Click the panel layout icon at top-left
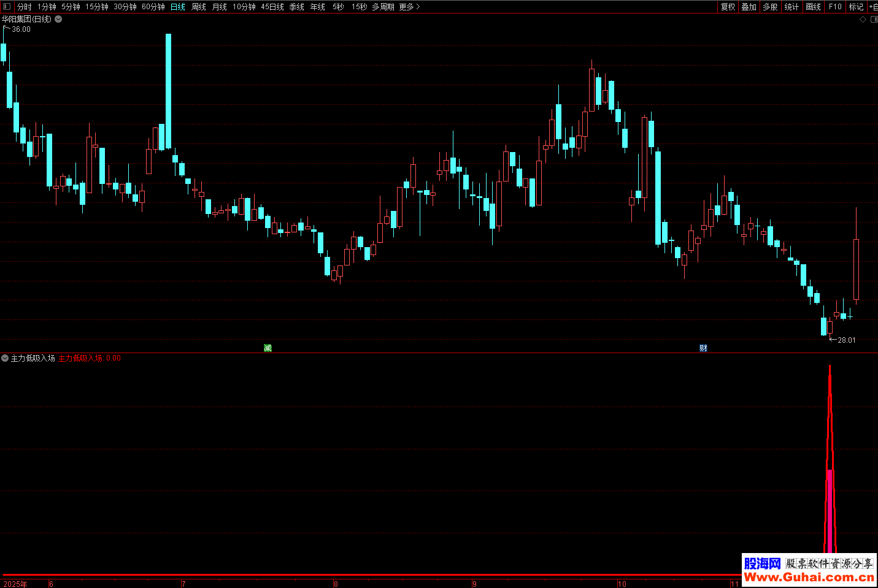Image resolution: width=878 pixels, height=588 pixels. pyautogui.click(x=7, y=7)
